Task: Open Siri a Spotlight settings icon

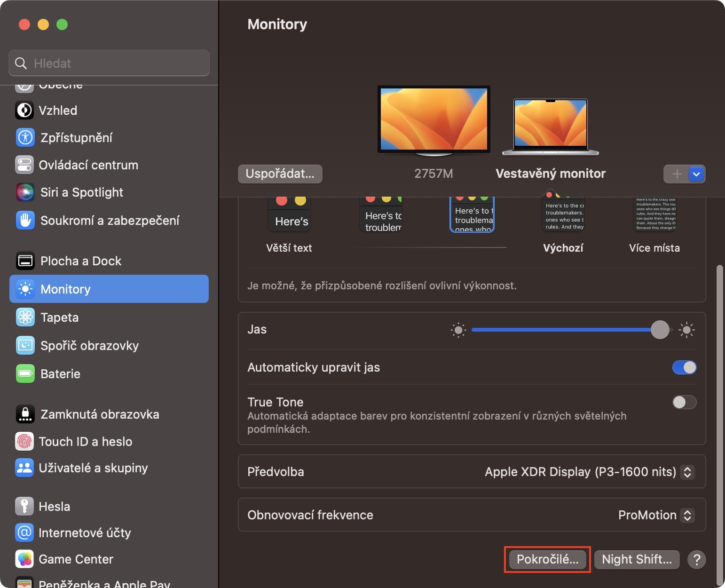Action: pyautogui.click(x=25, y=192)
